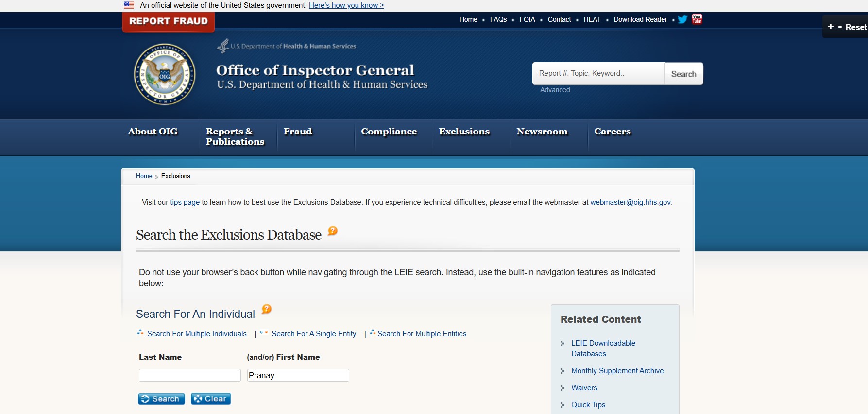The image size is (868, 414).
Task: Expand "Here's how you know" banner
Action: [x=346, y=5]
